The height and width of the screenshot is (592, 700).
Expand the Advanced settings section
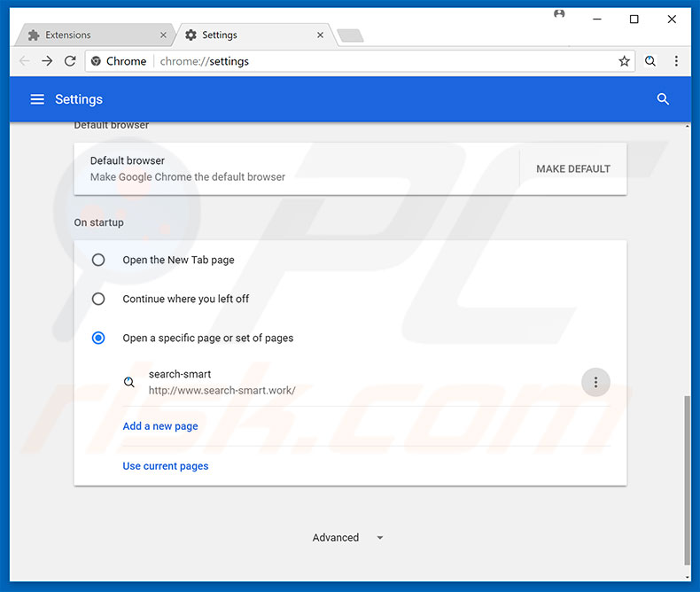coord(347,537)
